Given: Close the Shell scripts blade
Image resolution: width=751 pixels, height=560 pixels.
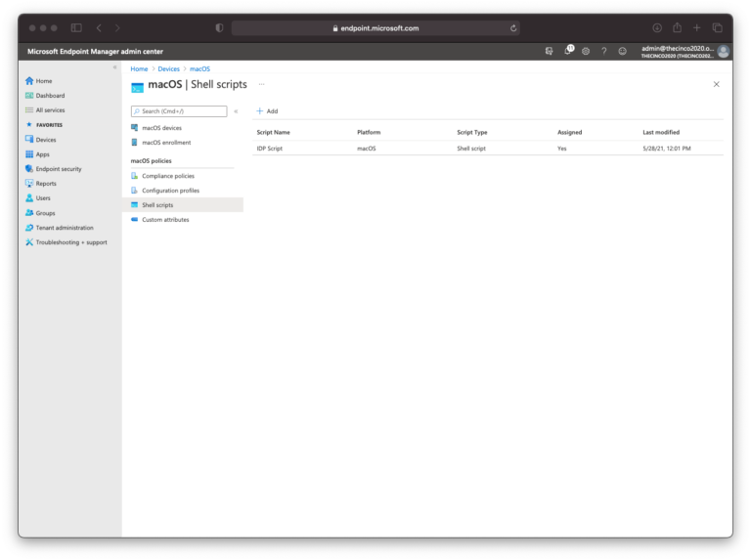Looking at the screenshot, I should (716, 85).
